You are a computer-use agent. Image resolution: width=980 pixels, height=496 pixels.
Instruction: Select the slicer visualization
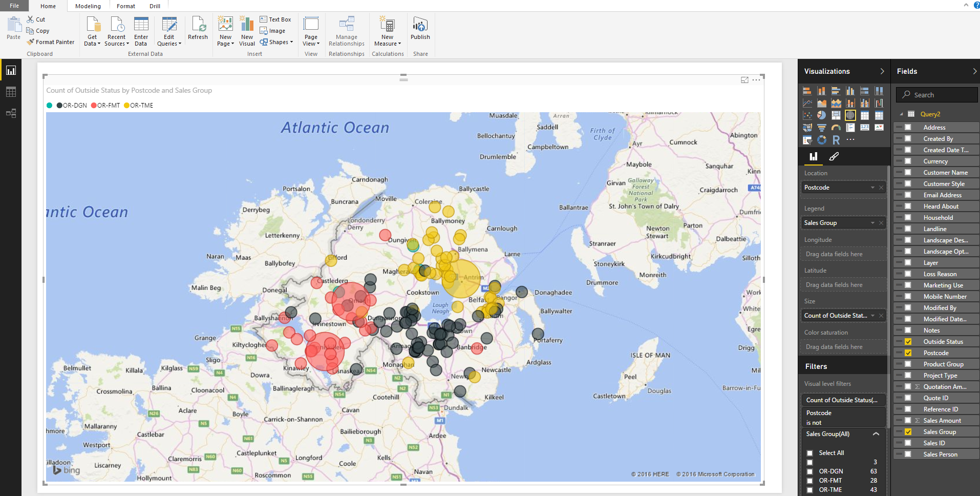[807, 140]
